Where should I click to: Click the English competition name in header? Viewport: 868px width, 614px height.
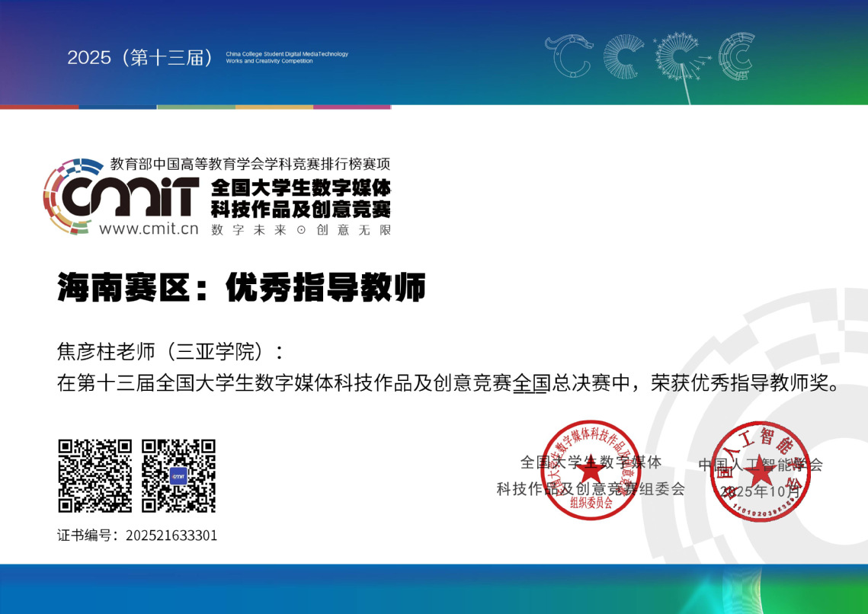point(287,58)
